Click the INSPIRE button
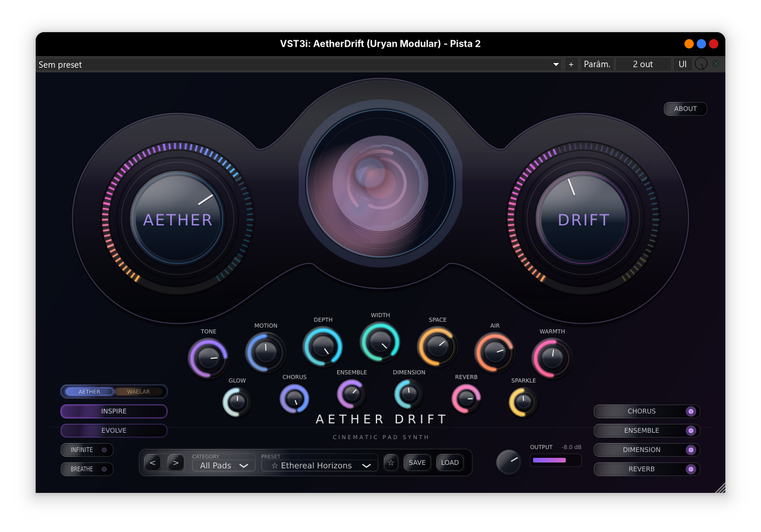The width and height of the screenshot is (761, 532). 114,411
